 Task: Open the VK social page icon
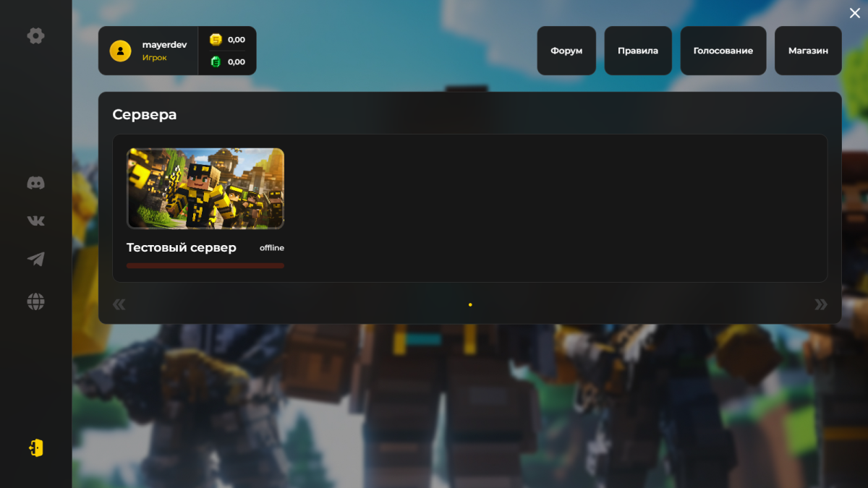click(x=35, y=221)
